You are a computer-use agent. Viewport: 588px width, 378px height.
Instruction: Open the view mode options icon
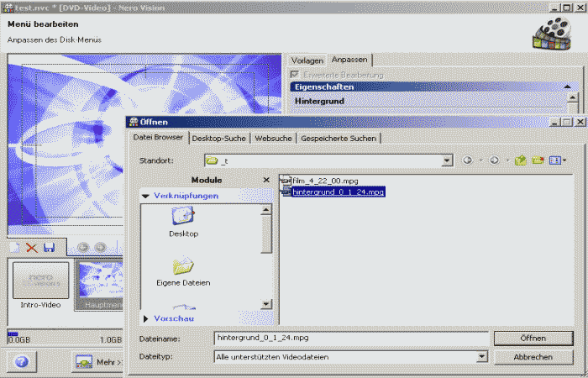(556, 160)
